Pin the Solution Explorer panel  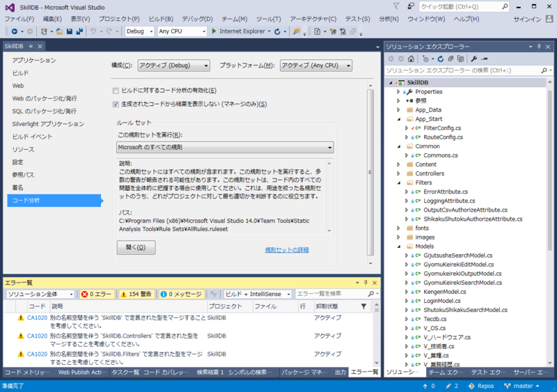[x=539, y=47]
